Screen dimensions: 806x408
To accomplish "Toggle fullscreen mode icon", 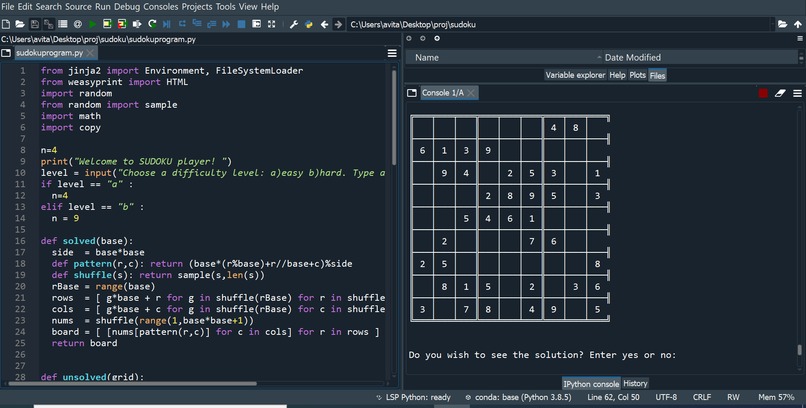I will (271, 24).
